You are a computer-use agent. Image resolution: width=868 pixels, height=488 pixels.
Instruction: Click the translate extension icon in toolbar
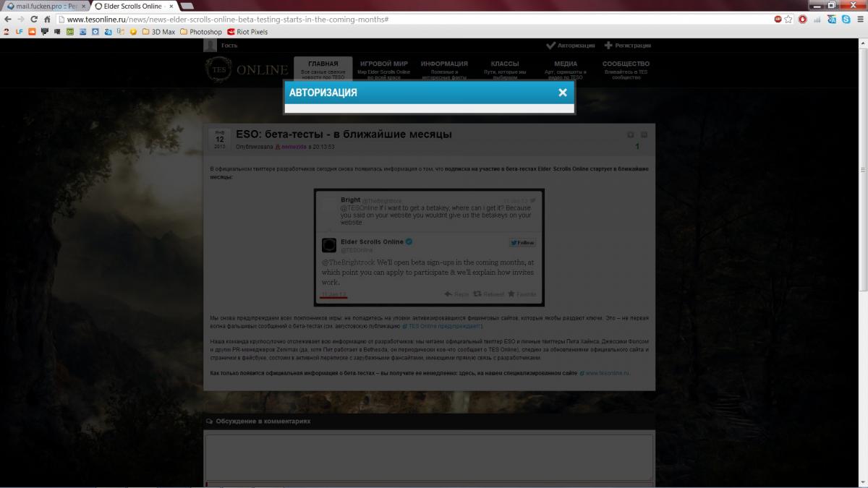pos(831,20)
